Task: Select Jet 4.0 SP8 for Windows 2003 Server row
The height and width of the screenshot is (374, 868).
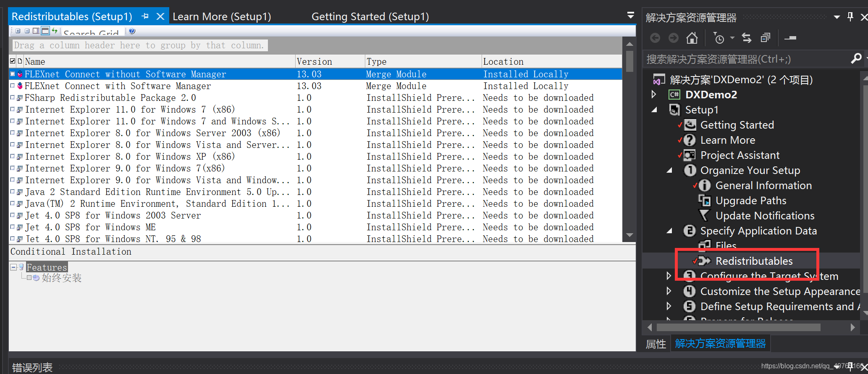Action: click(315, 215)
